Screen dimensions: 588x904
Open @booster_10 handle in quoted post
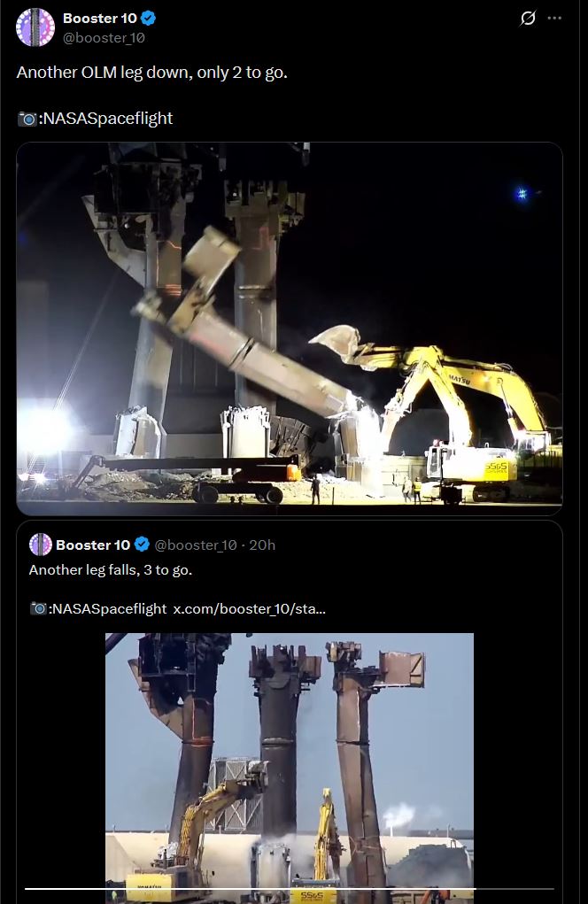pyautogui.click(x=196, y=545)
